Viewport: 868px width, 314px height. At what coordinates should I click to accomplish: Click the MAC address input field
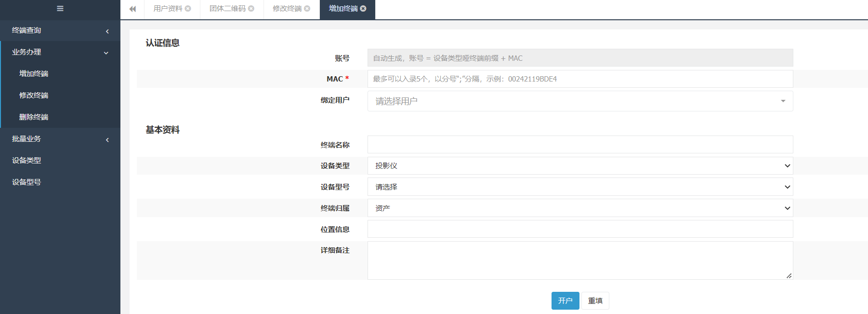(580, 79)
